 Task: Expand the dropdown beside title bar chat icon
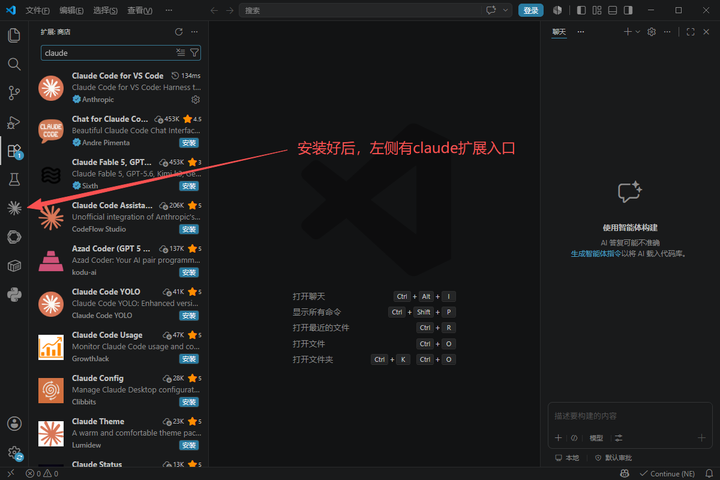pos(506,10)
